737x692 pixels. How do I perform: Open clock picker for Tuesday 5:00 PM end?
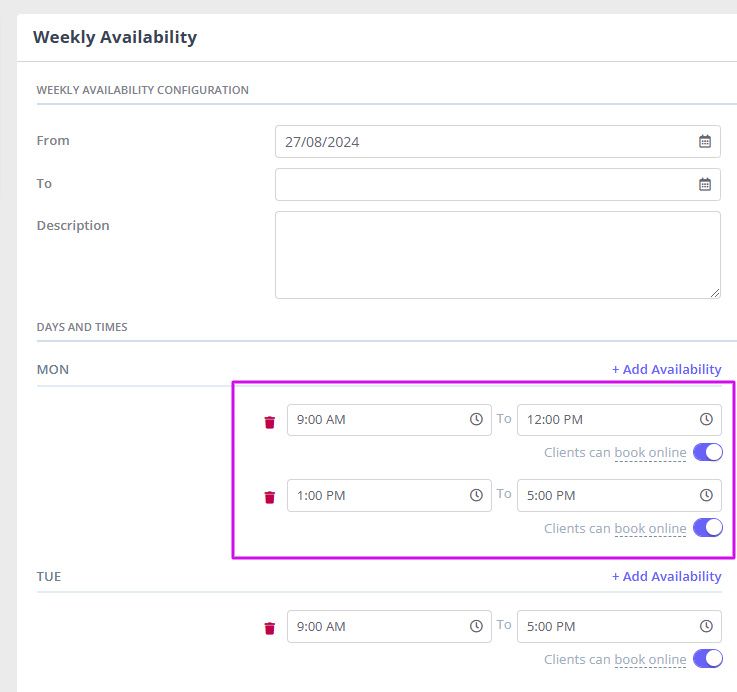coord(706,626)
